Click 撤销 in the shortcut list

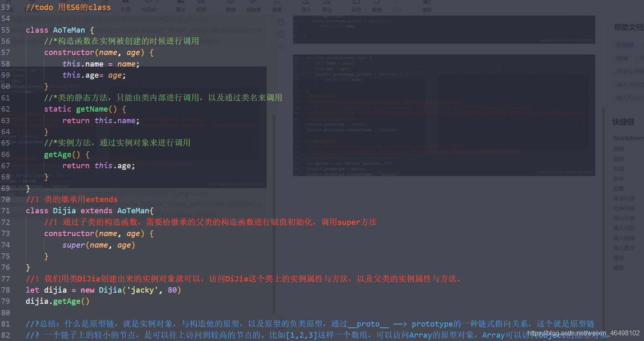point(619,149)
